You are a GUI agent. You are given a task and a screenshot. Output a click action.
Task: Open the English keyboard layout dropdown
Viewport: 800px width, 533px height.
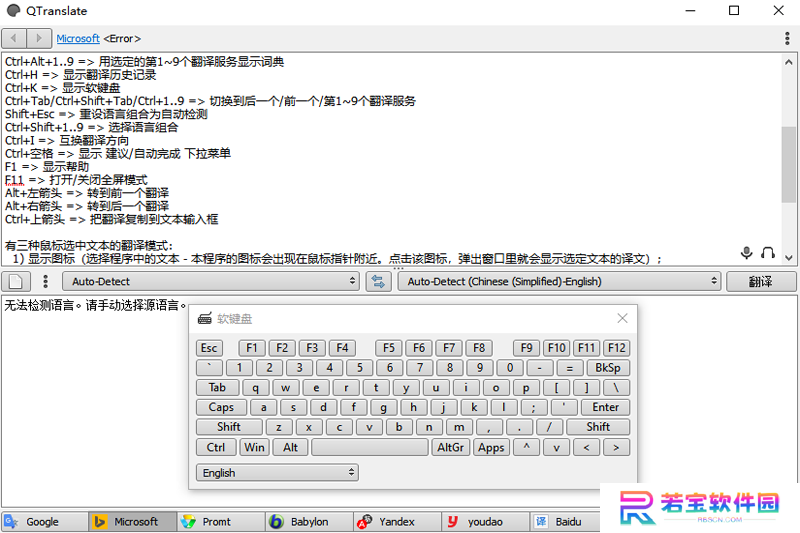tap(278, 473)
